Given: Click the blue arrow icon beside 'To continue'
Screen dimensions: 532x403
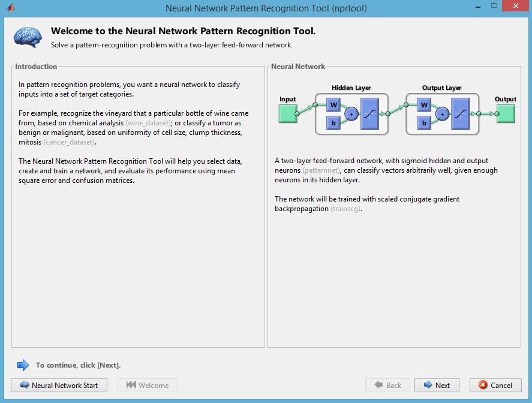Looking at the screenshot, I should pos(23,365).
